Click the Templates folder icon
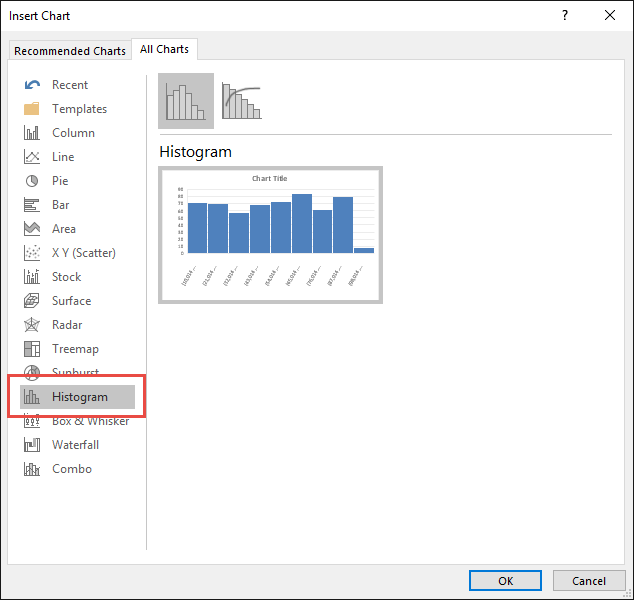Image resolution: width=634 pixels, height=600 pixels. tap(32, 109)
